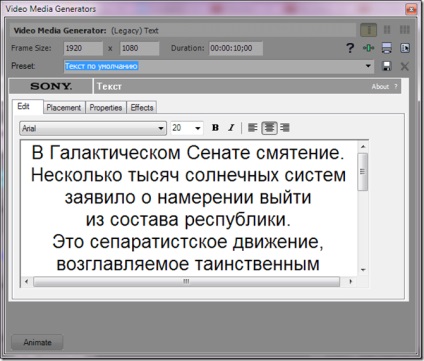Image resolution: width=424 pixels, height=361 pixels.
Task: Click the question mark next to About
Action: click(x=396, y=86)
